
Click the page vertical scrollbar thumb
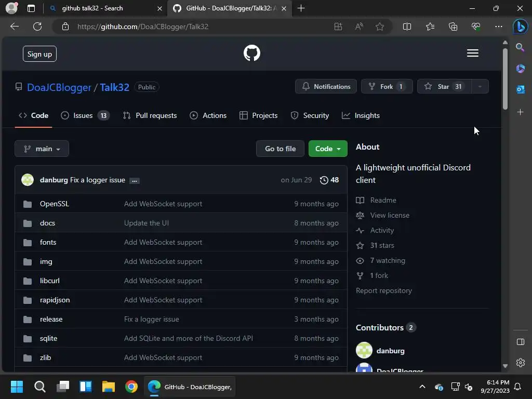point(505,79)
